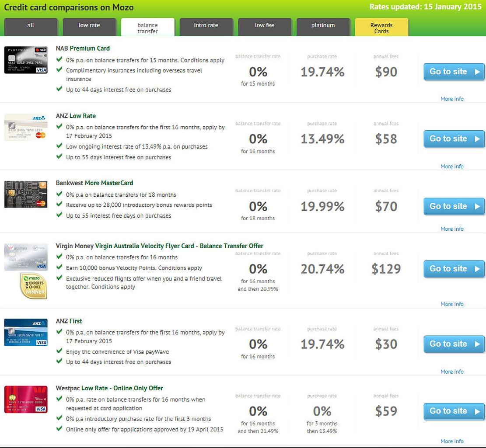Open the ANZ Low Rate title link
Screen dimensions: 486x448
pos(76,116)
